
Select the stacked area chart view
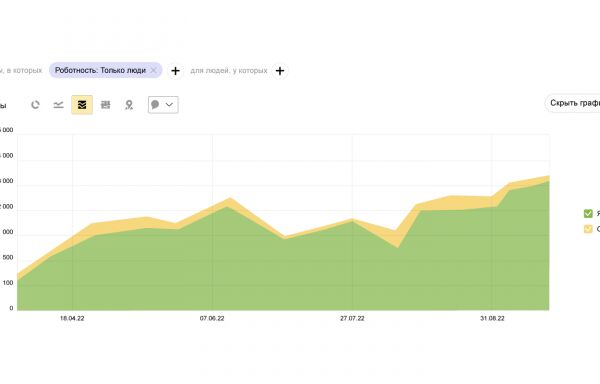point(82,105)
